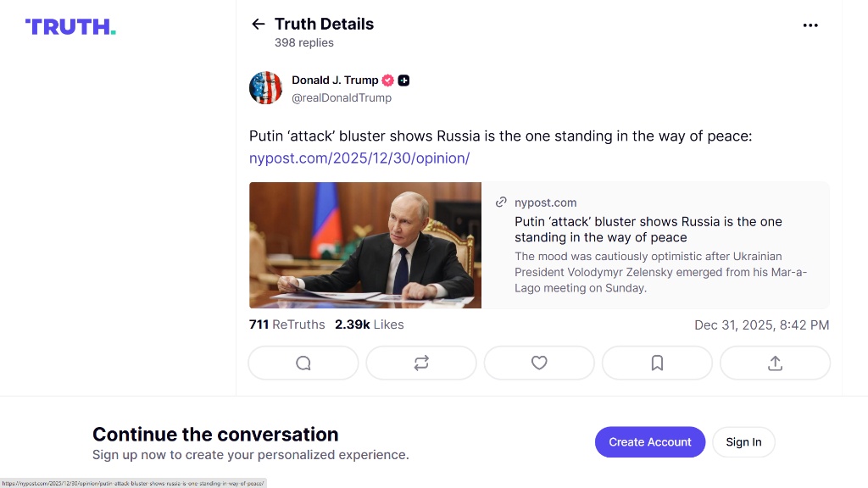
Task: Click the Create Account button
Action: (650, 441)
